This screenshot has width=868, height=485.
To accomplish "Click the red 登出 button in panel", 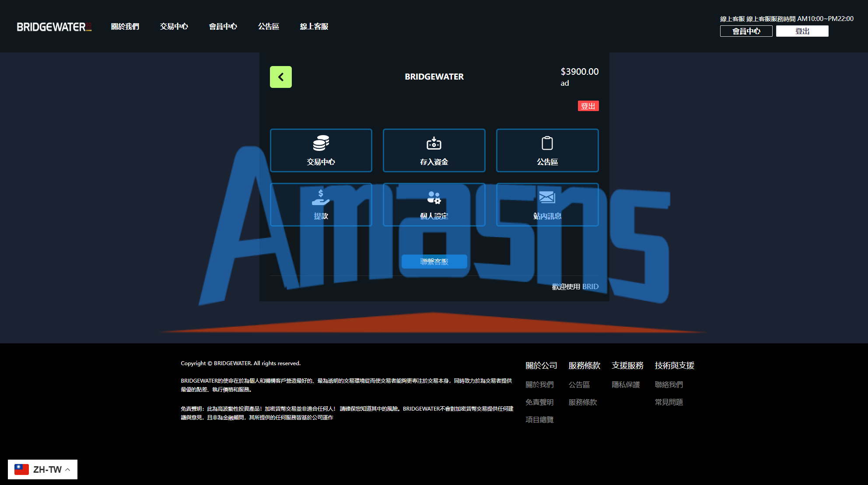I will tap(588, 106).
